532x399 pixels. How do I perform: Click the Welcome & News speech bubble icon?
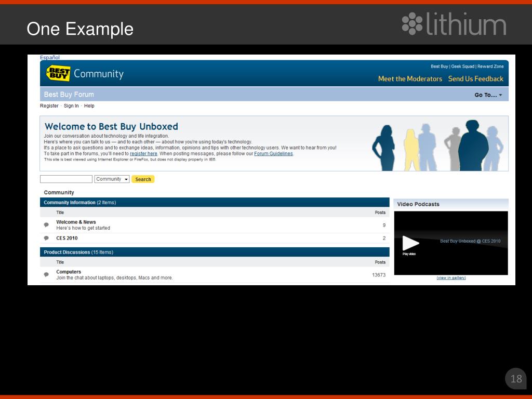click(46, 225)
